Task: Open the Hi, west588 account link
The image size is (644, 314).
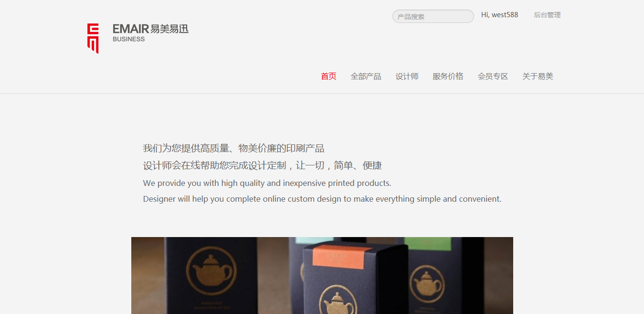Action: [499, 15]
